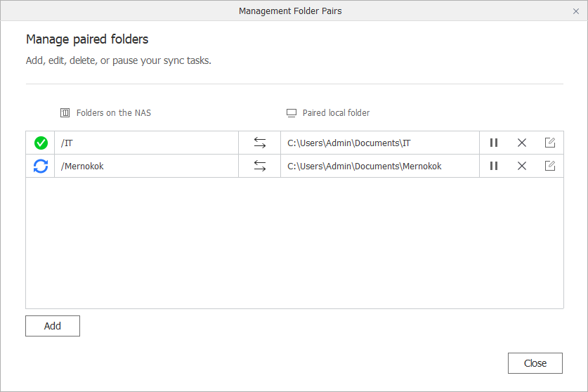Remove the /Mernokok folder pair
The image size is (588, 392).
tap(522, 166)
